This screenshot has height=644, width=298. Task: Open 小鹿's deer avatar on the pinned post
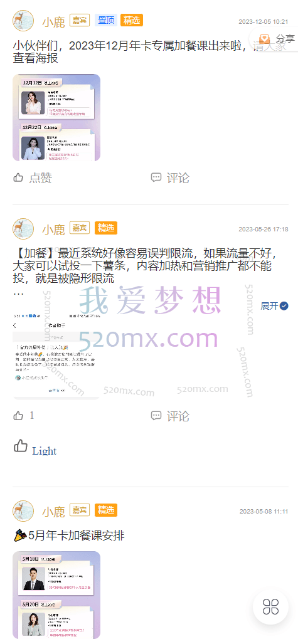[x=23, y=21]
